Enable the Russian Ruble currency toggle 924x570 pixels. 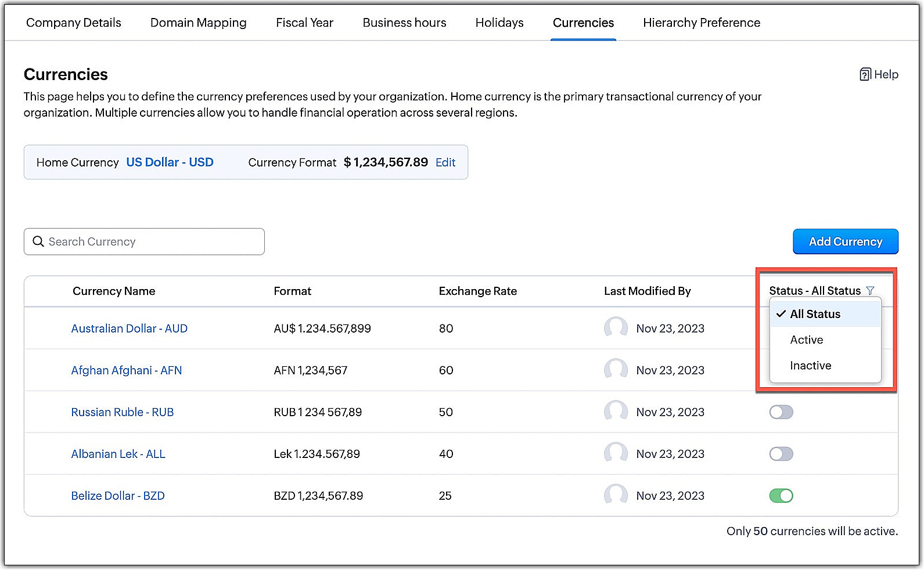(x=781, y=412)
